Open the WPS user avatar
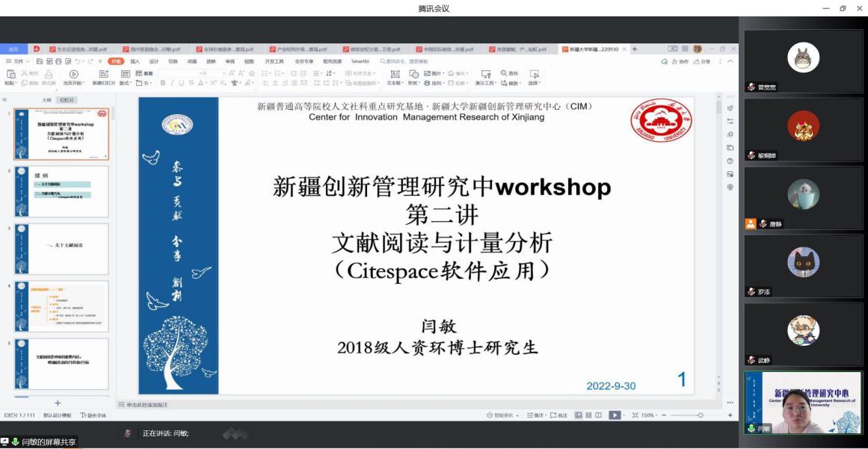The width and height of the screenshot is (868, 449). click(698, 49)
